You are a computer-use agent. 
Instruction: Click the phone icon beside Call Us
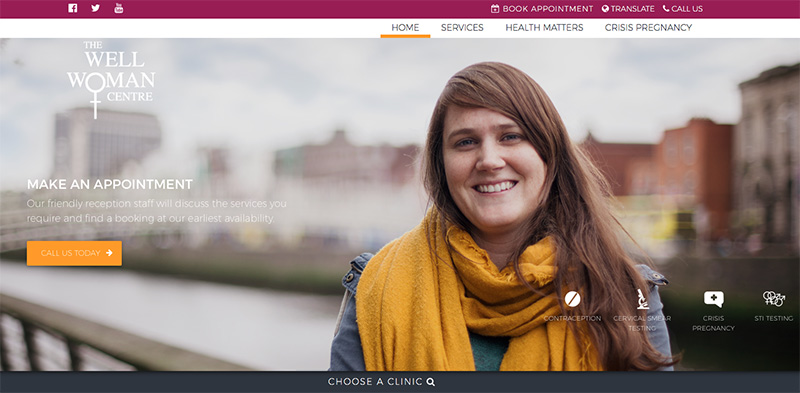666,8
